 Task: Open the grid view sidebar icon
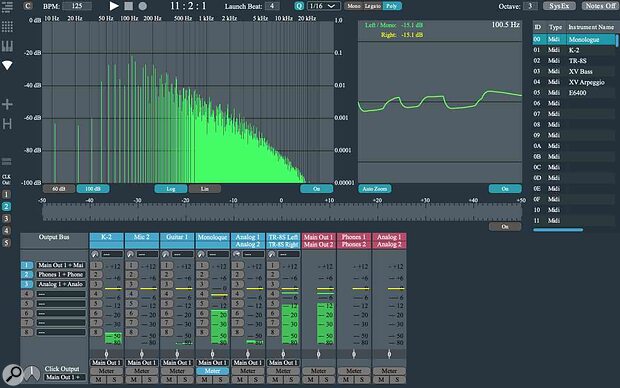pos(7,26)
